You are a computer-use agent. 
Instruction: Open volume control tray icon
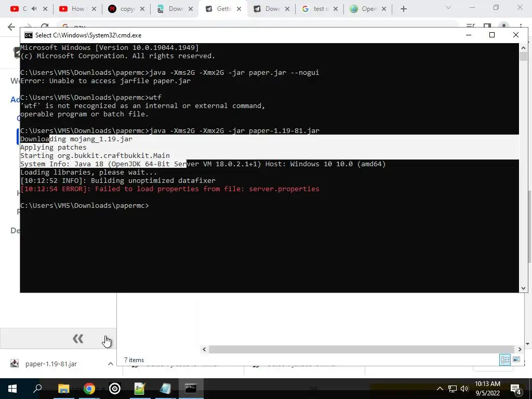464,389
